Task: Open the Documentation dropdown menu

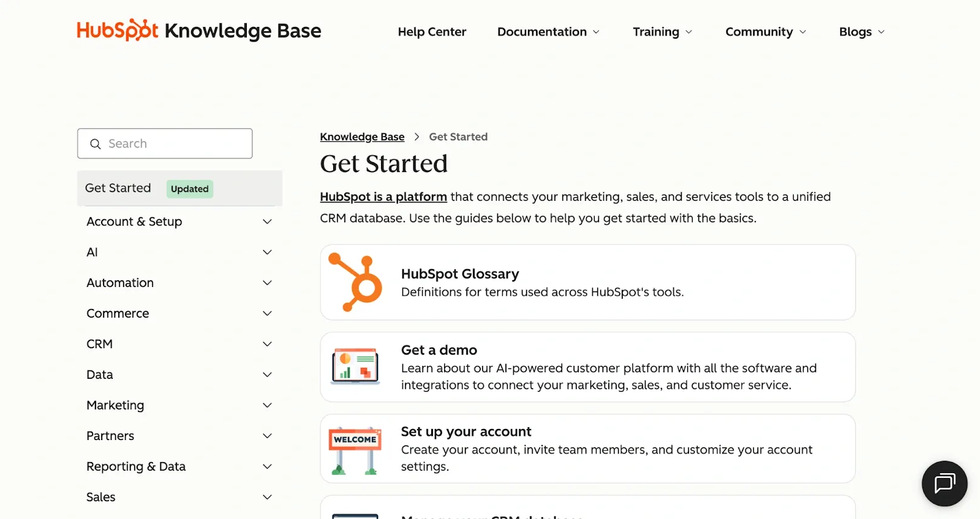Action: [x=548, y=32]
